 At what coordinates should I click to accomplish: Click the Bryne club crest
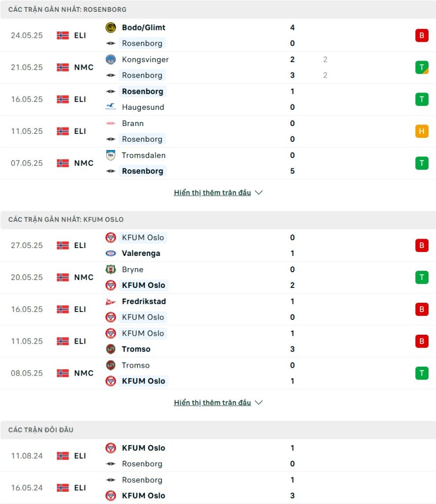[x=111, y=269]
